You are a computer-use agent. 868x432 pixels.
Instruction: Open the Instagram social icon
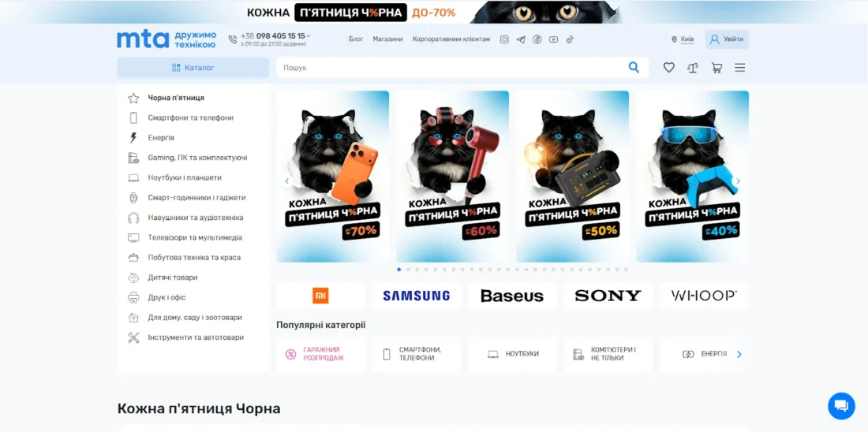[504, 39]
